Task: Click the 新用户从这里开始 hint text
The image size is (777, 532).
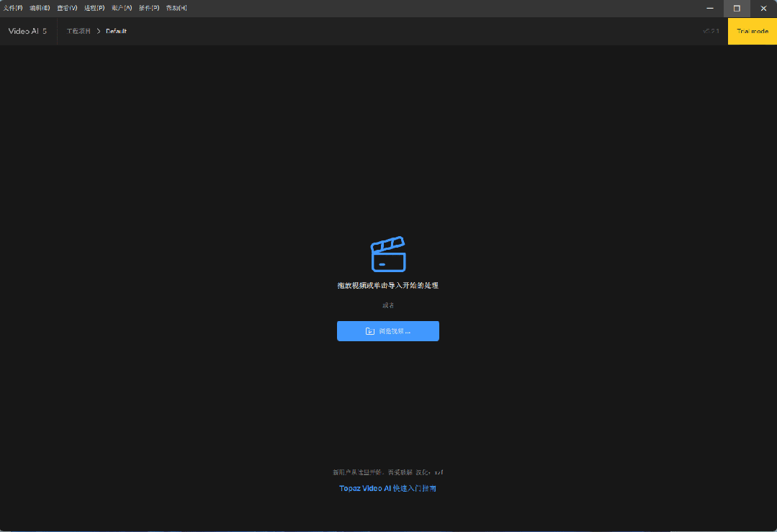Action: (x=388, y=472)
